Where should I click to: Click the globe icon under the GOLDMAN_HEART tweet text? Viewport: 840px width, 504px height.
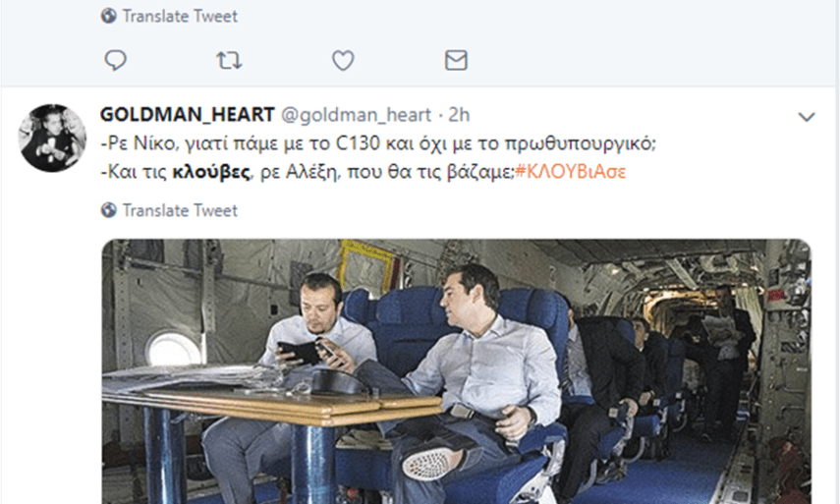tap(109, 210)
